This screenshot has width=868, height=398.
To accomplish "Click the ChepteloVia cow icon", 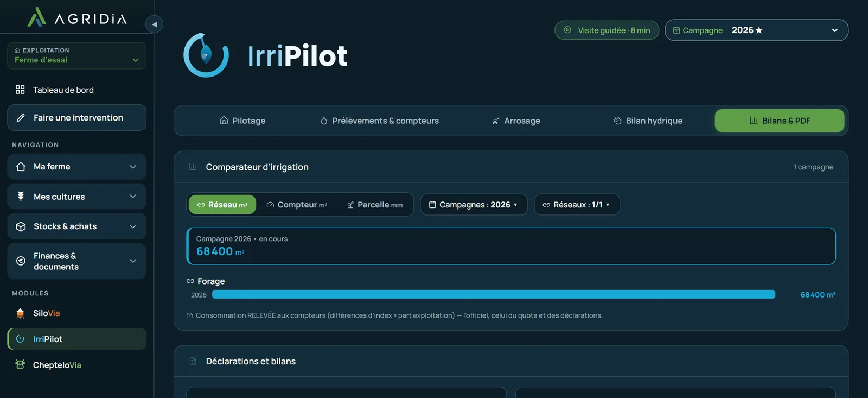I will (x=20, y=365).
